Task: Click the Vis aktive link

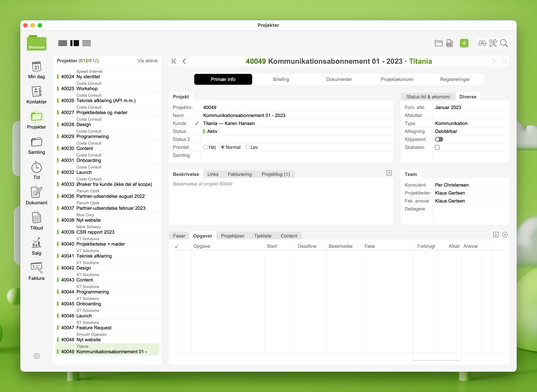Action: pyautogui.click(x=147, y=61)
